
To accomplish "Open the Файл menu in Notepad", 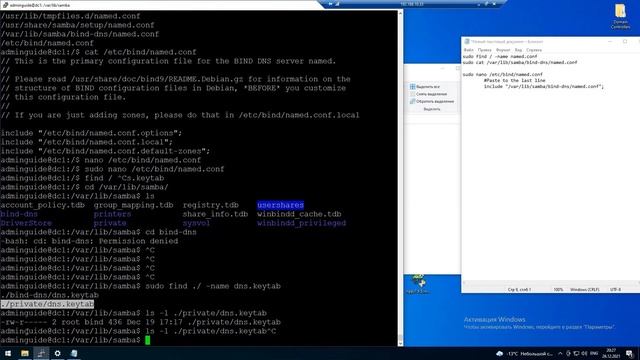I will tap(468, 50).
